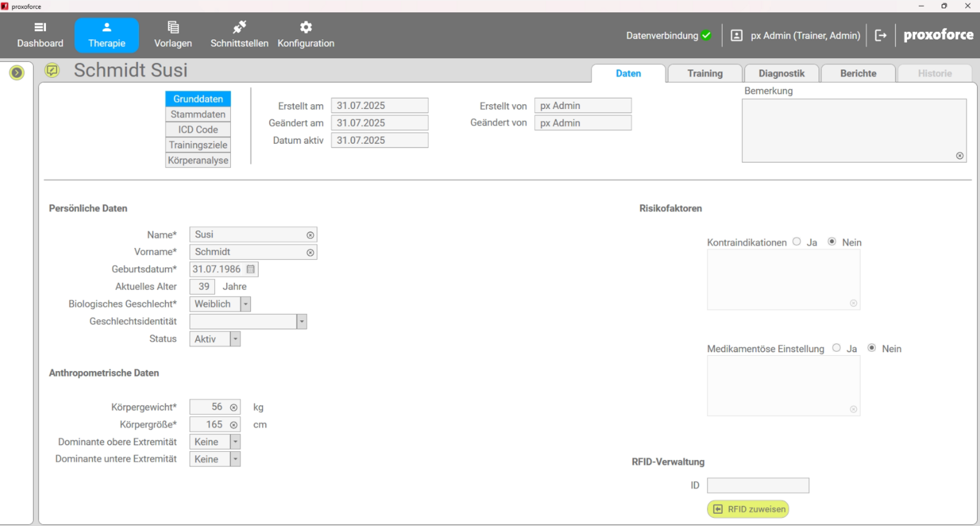Select Ja for Medikamentöse Einstellung
The image size is (980, 526).
837,348
